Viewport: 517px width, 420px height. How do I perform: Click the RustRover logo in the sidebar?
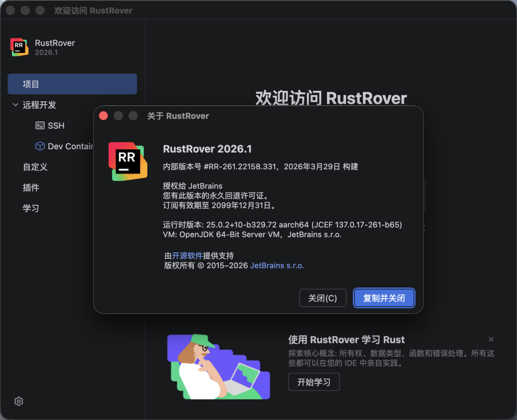pos(19,47)
